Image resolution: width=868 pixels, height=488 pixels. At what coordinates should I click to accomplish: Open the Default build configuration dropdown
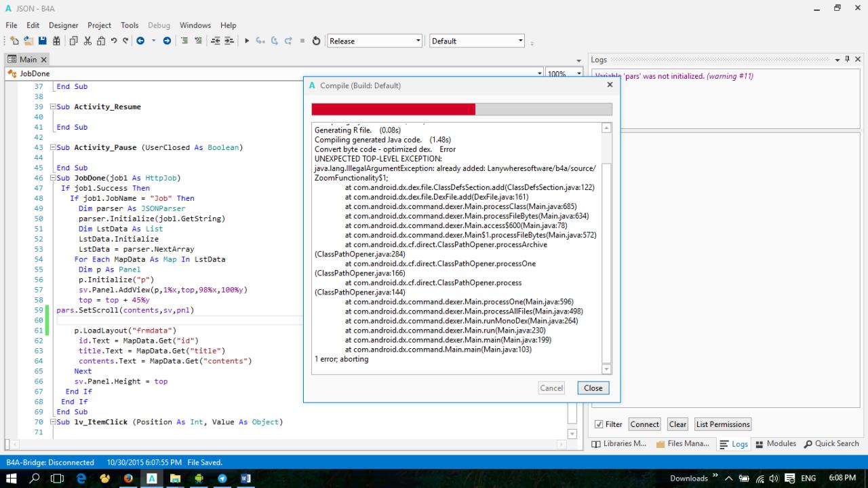pyautogui.click(x=520, y=41)
